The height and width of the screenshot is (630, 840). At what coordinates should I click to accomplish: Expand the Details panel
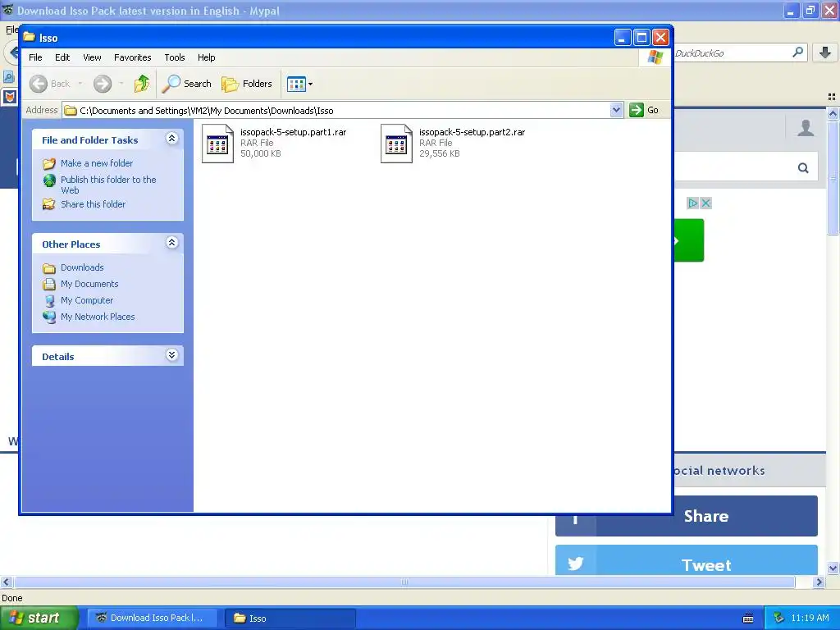(x=171, y=355)
